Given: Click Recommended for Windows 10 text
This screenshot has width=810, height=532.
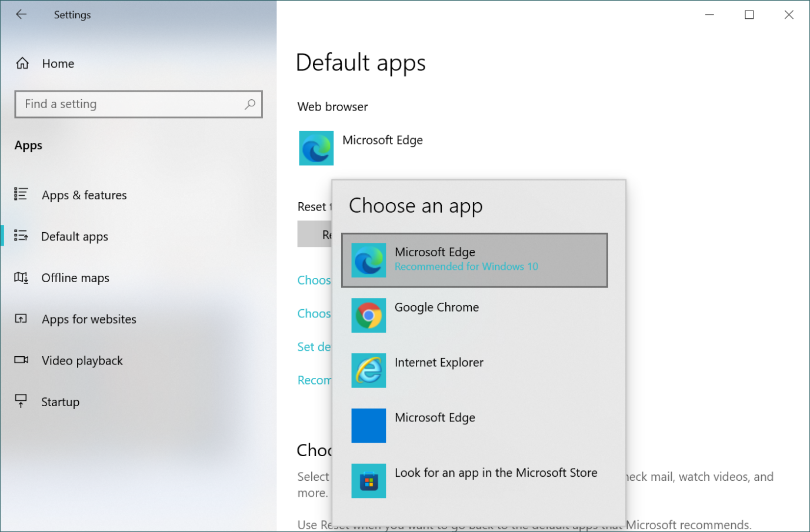Looking at the screenshot, I should [466, 266].
